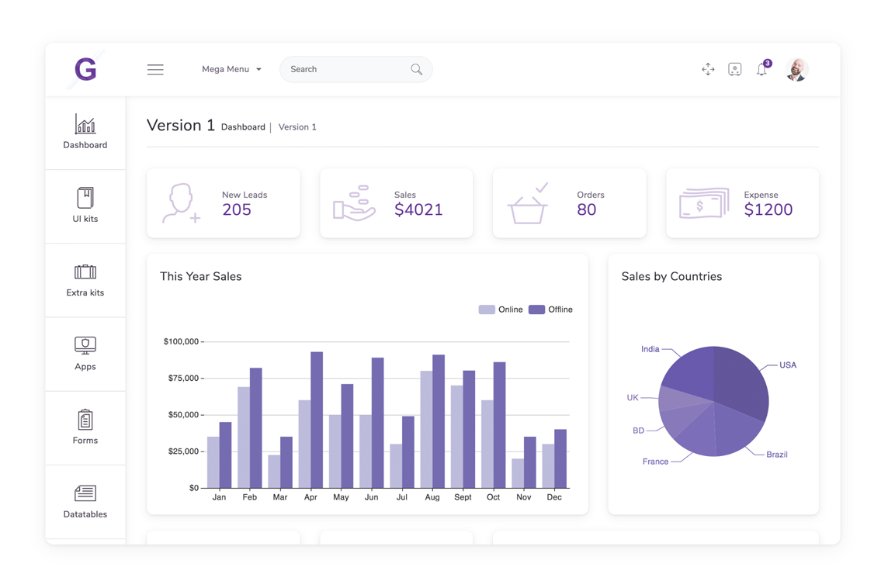Click the Version 1 page heading
The height and width of the screenshot is (588, 888).
[x=181, y=125]
